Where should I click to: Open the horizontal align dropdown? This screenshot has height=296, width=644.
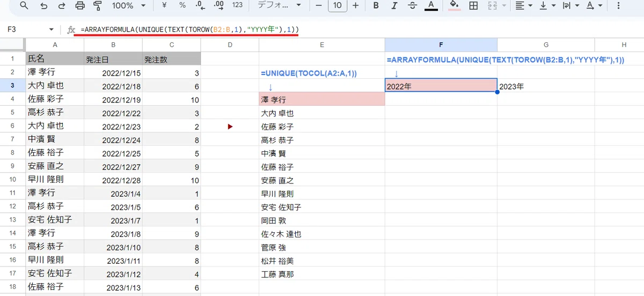pos(523,6)
